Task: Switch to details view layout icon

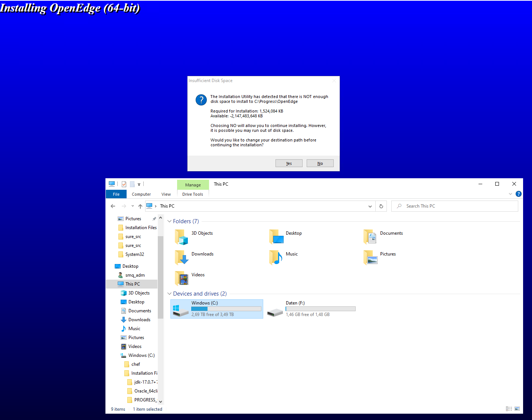Action: coord(509,409)
